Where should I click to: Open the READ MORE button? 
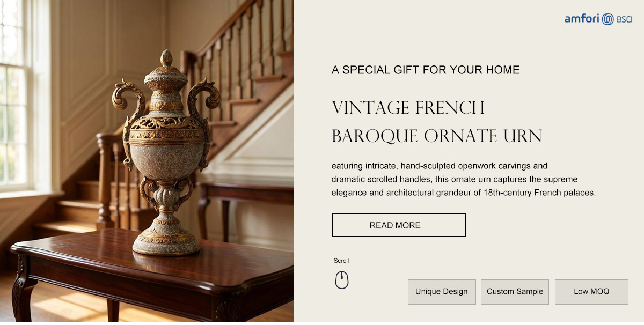pos(399,225)
